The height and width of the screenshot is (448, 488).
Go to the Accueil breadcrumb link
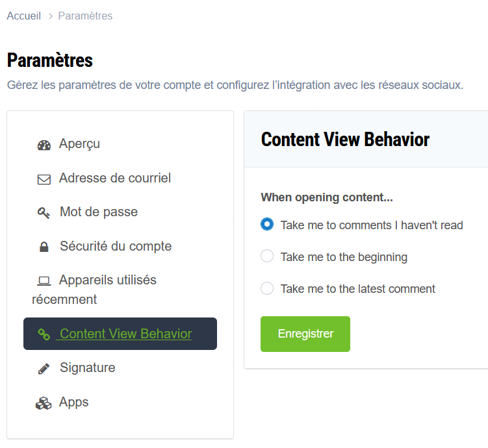pyautogui.click(x=24, y=16)
